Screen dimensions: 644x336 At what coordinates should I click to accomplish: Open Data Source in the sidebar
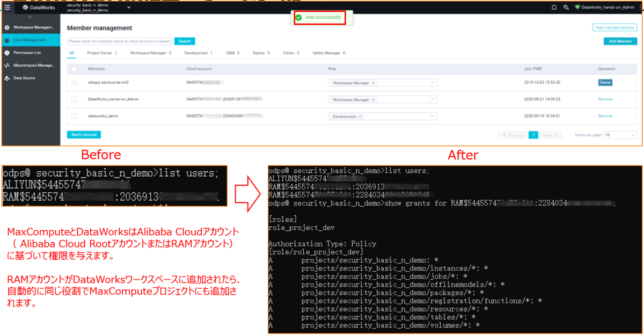click(x=30, y=78)
